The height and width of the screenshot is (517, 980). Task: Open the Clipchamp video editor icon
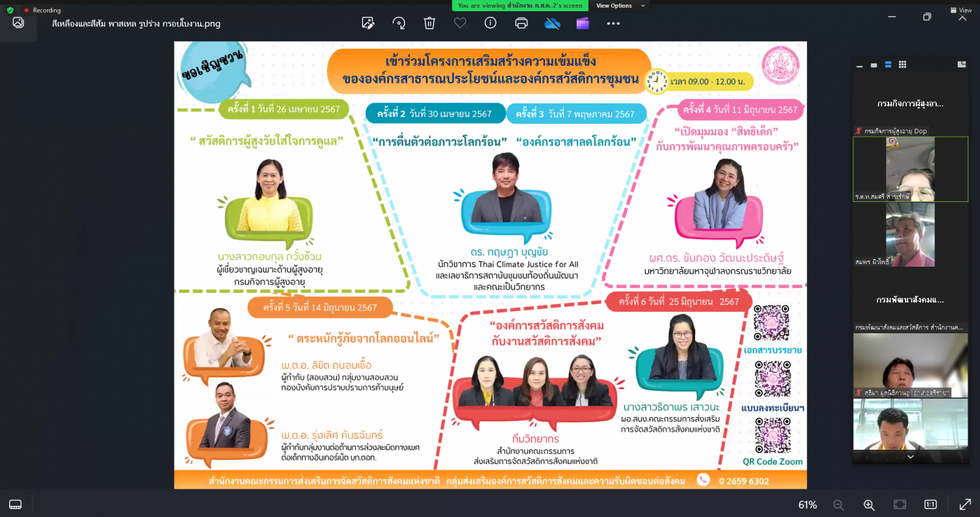tap(583, 24)
